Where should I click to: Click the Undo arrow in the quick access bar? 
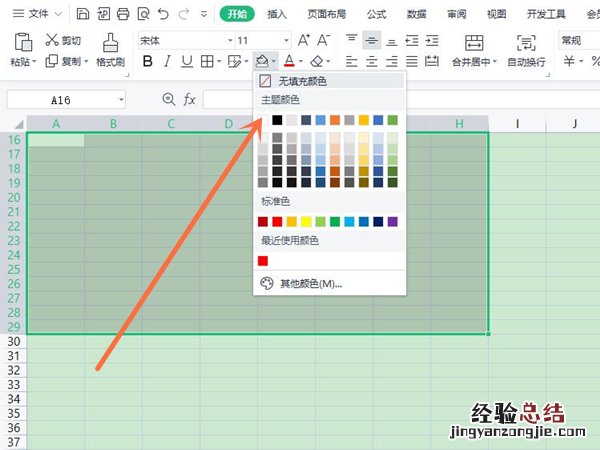click(164, 14)
